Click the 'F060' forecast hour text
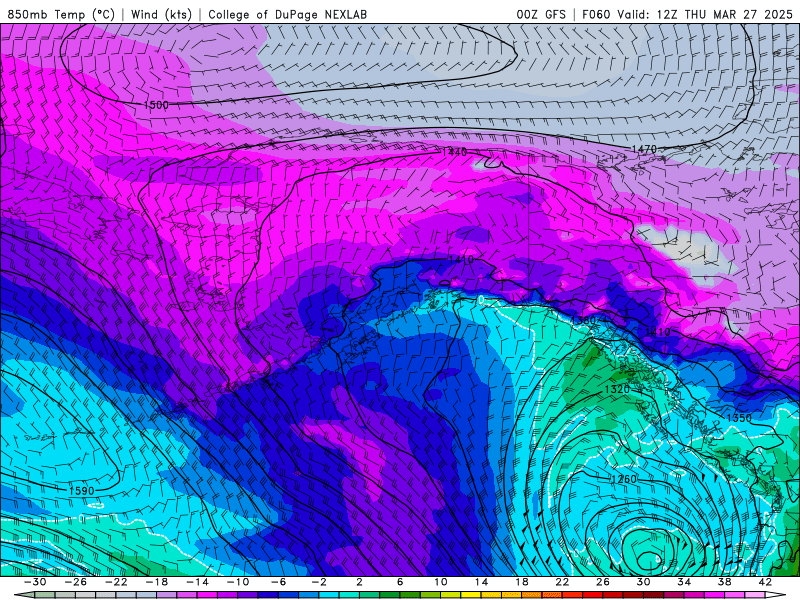800x600 pixels. (x=596, y=14)
